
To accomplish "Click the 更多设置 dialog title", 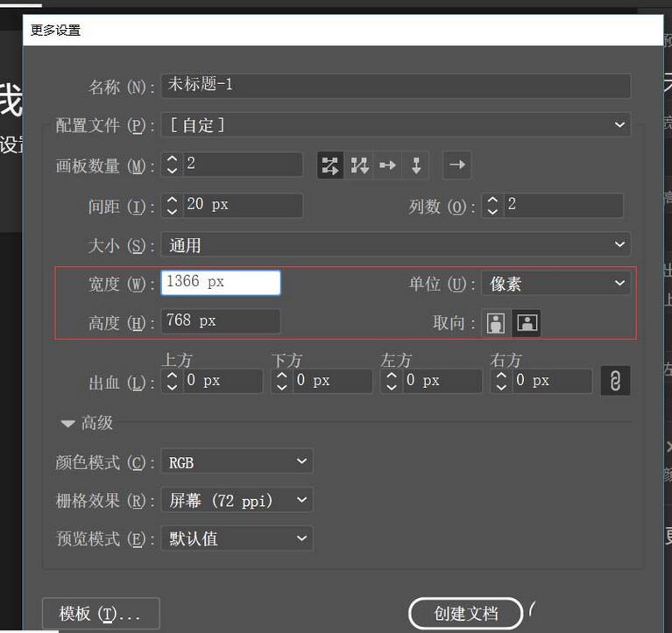I will (56, 31).
